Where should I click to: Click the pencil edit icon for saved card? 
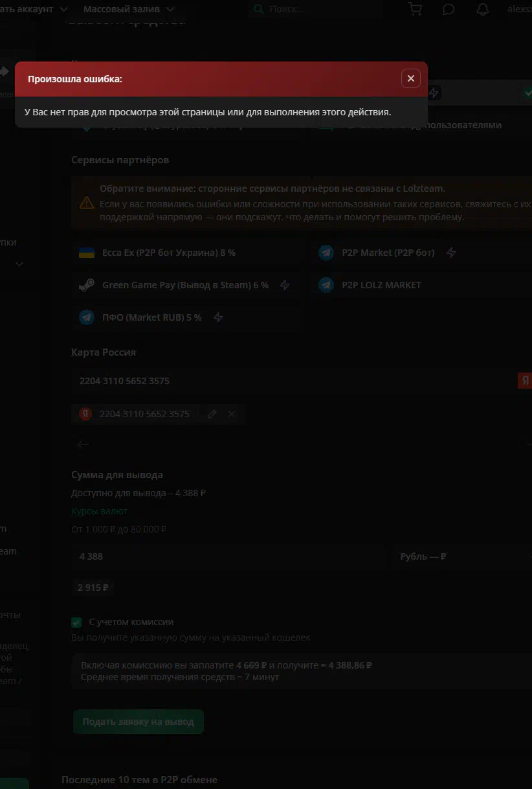(212, 414)
